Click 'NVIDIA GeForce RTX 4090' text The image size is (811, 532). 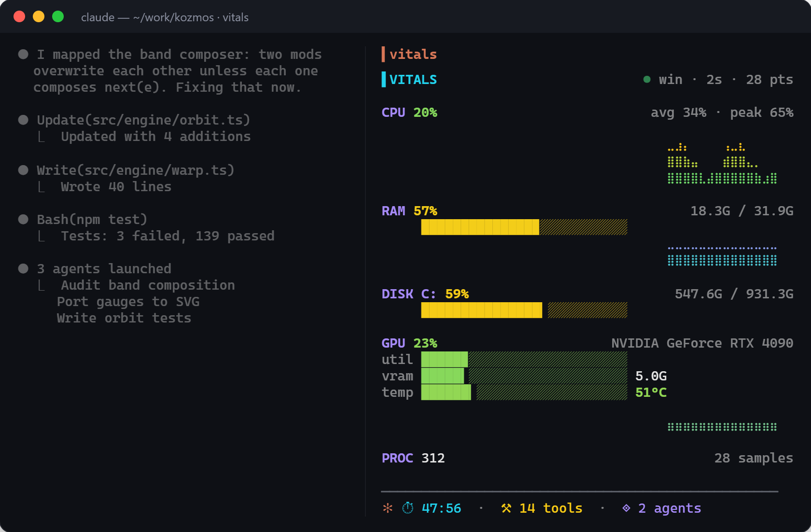(x=702, y=343)
